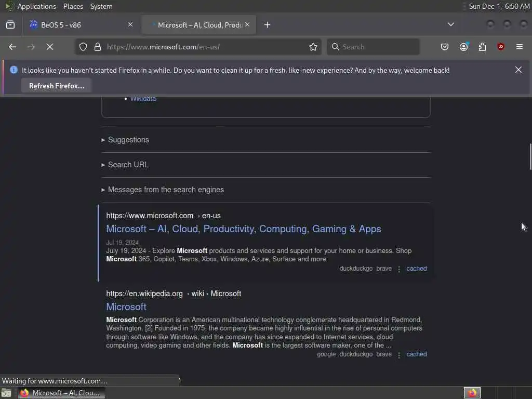View site security padlock info
532x399 pixels.
tap(98, 47)
